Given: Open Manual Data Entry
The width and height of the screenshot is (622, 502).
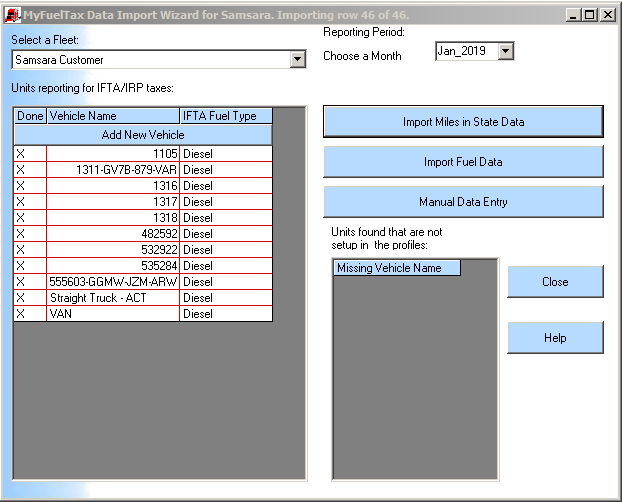Looking at the screenshot, I should coord(463,202).
